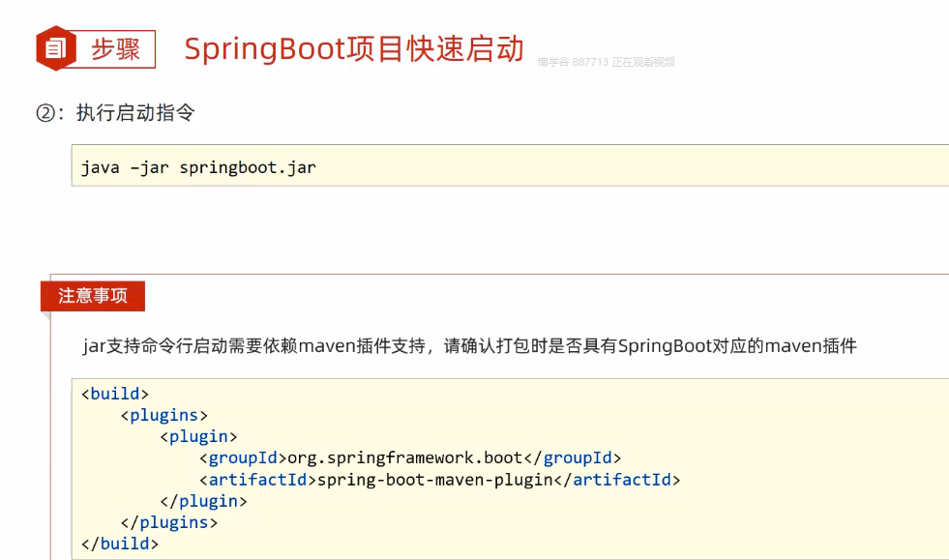Viewport: 949px width, 560px height.
Task: Click the closing </build> tag line
Action: pos(120,544)
